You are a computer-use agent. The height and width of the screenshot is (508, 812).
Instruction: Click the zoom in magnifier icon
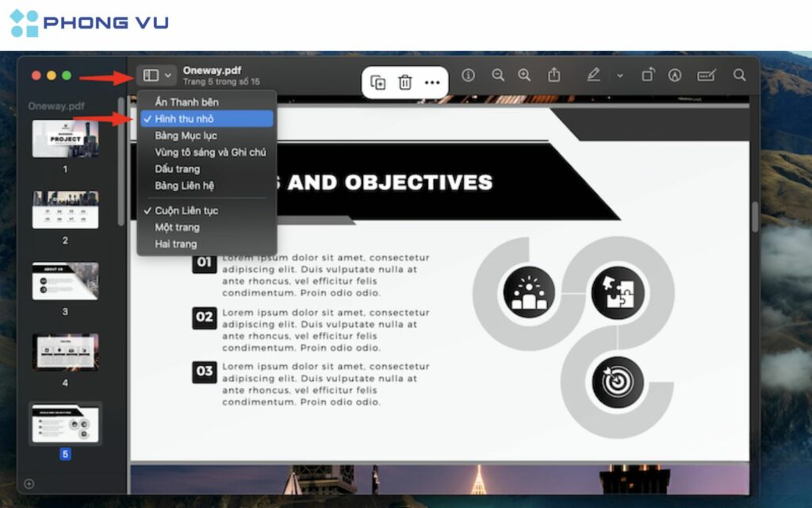point(525,75)
